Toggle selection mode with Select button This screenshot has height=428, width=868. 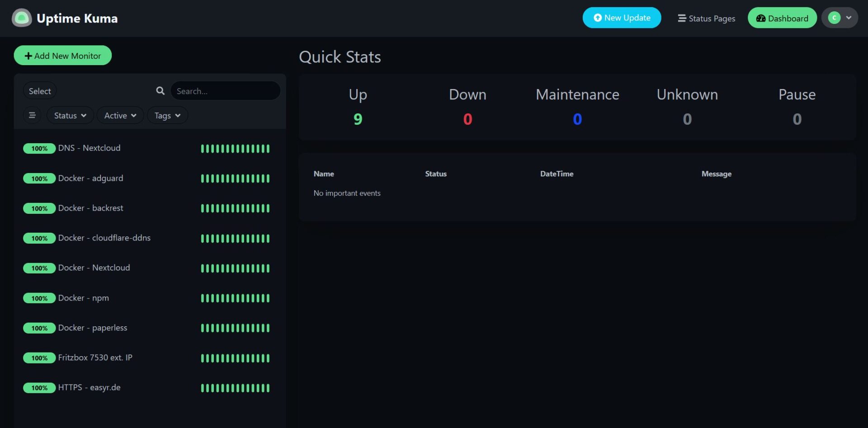(x=40, y=91)
